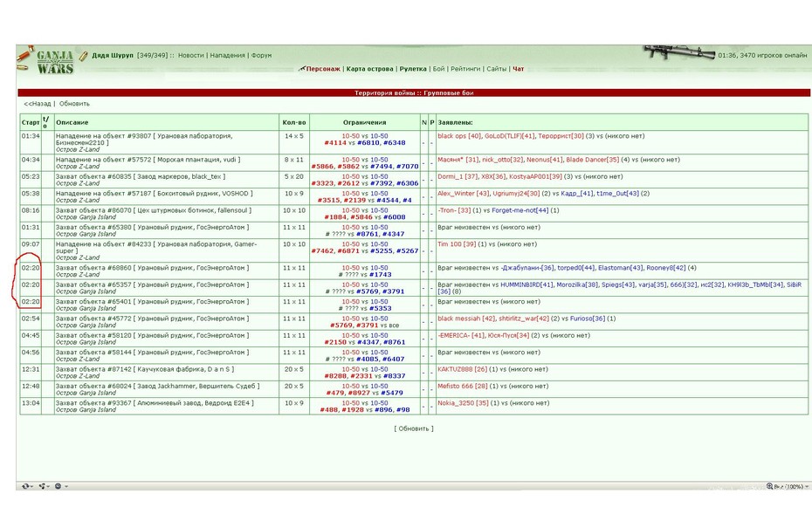
Task: Open capture of object #68024 Завод Jackhammer
Action: coord(157,386)
